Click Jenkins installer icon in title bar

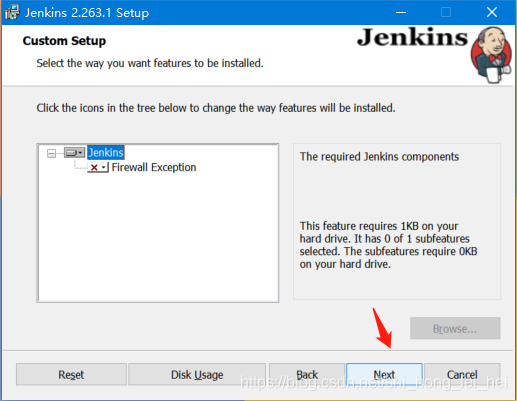coord(12,13)
